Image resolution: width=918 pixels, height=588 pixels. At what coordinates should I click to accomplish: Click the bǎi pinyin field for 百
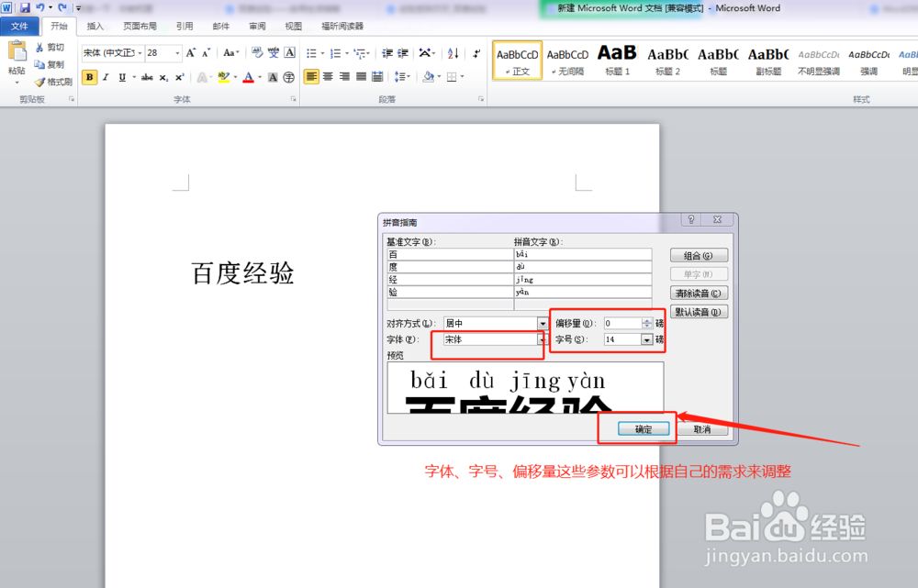pyautogui.click(x=583, y=254)
